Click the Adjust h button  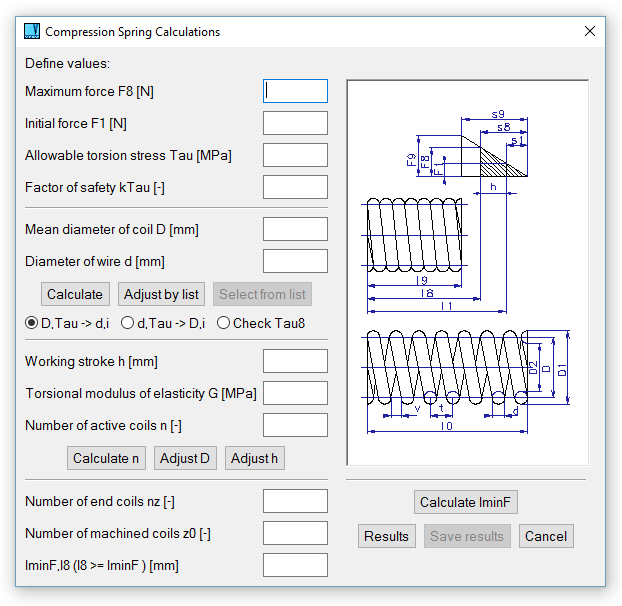255,458
